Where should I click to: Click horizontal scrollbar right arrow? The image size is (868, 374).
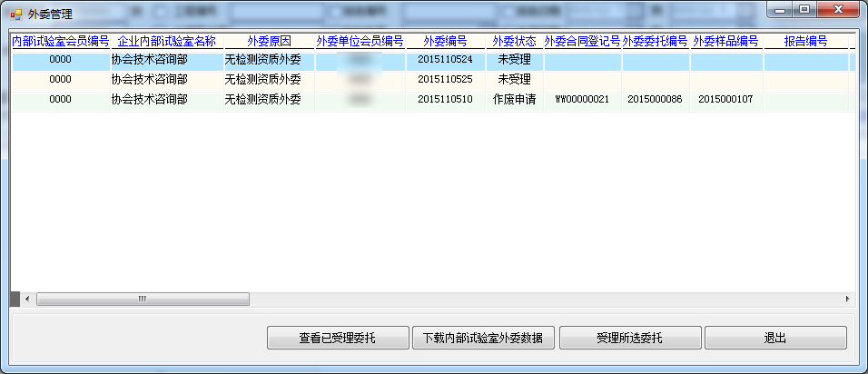pos(847,299)
